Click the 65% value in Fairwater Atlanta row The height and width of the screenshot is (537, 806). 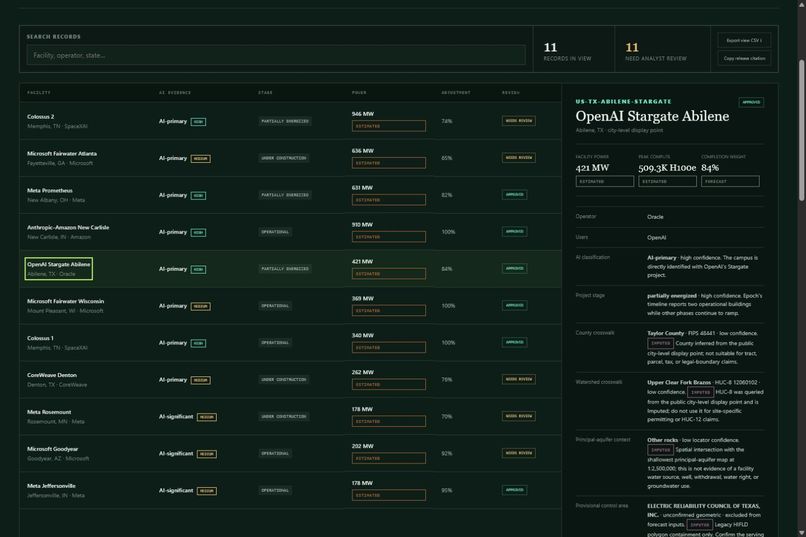click(447, 158)
